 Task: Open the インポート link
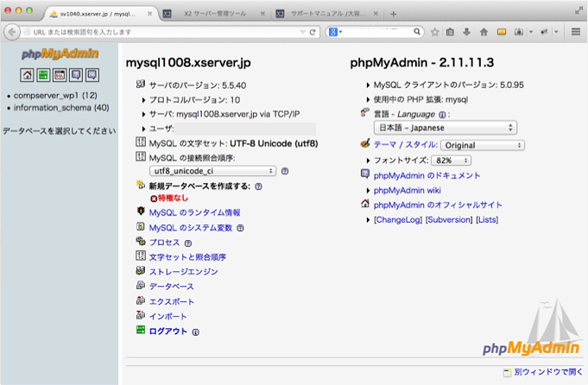tap(168, 317)
